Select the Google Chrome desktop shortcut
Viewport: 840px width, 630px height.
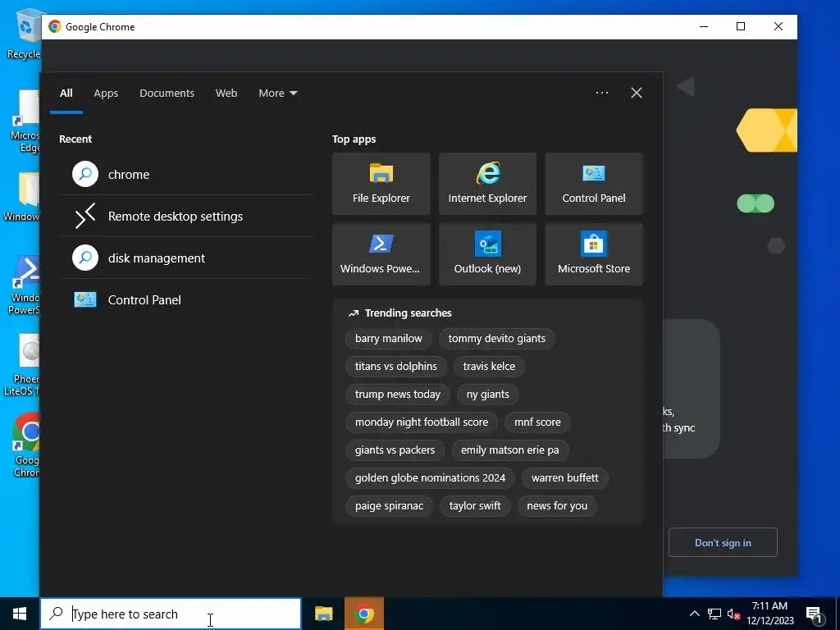click(26, 445)
